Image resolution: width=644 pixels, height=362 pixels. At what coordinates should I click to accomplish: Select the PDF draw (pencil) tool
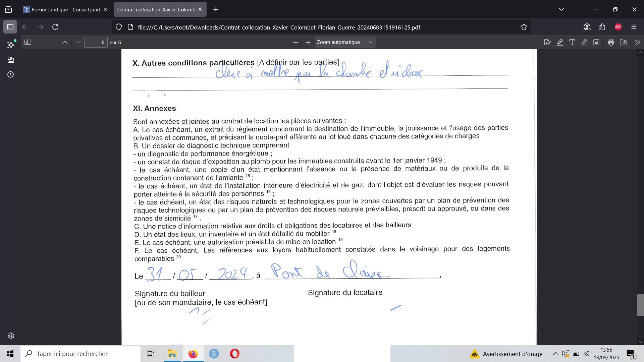pos(584,42)
